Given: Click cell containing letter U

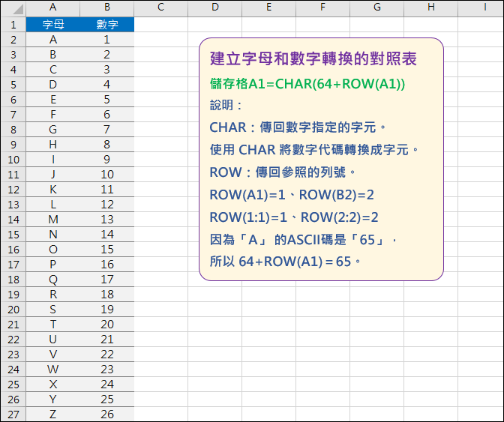Looking at the screenshot, I should pyautogui.click(x=53, y=339).
